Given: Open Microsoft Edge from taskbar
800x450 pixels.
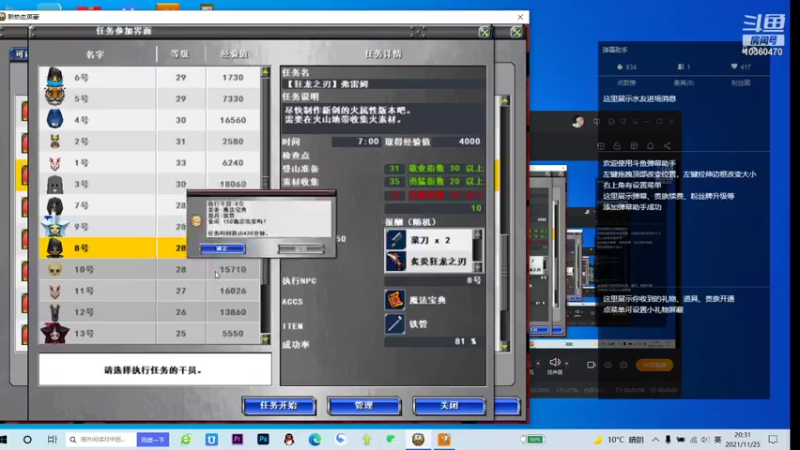Looking at the screenshot, I should pyautogui.click(x=315, y=439).
